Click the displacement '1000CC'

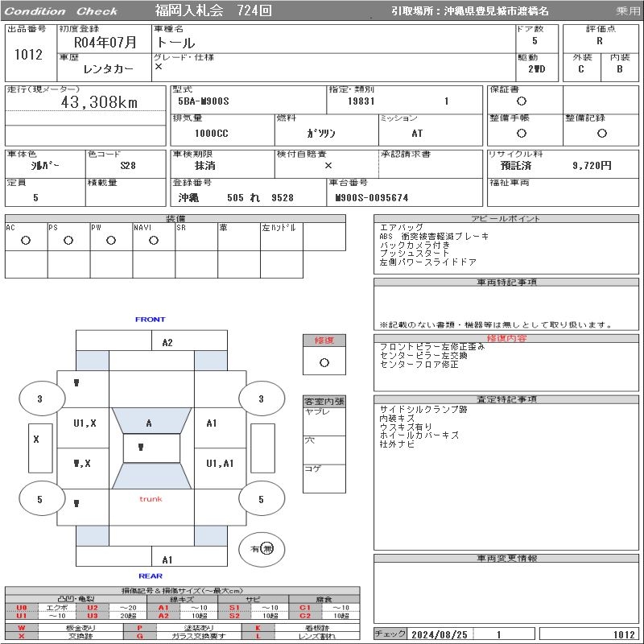tap(211, 134)
